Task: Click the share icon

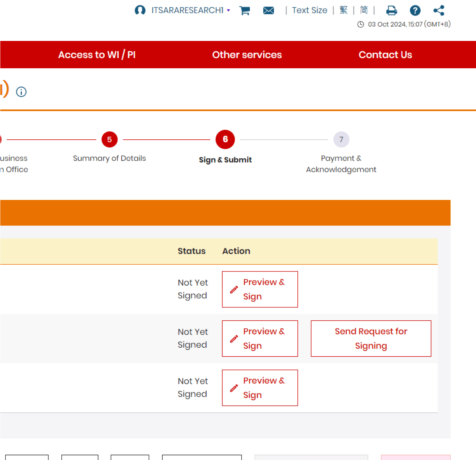Action: click(439, 11)
